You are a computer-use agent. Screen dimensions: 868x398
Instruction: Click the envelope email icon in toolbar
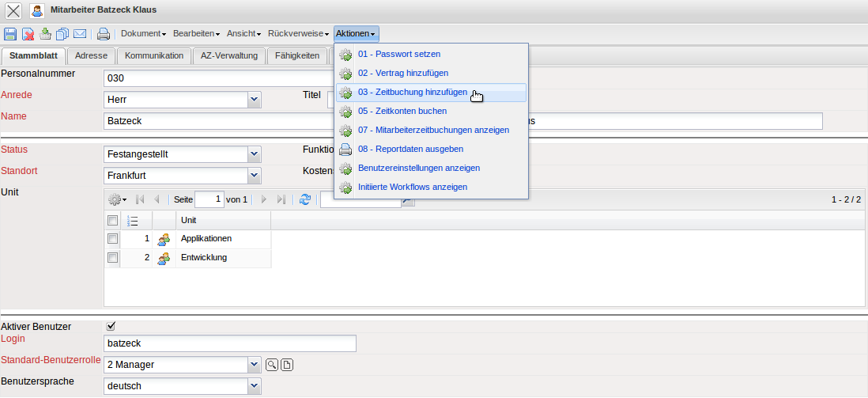[x=80, y=33]
